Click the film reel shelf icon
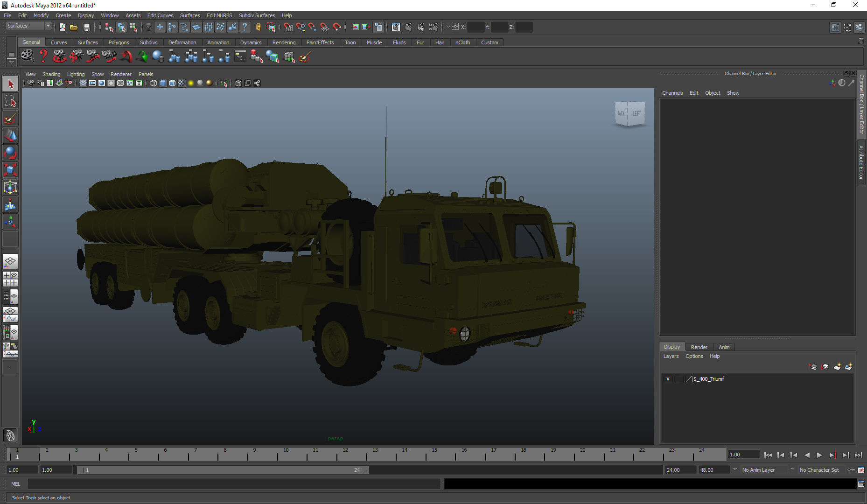 (x=27, y=56)
